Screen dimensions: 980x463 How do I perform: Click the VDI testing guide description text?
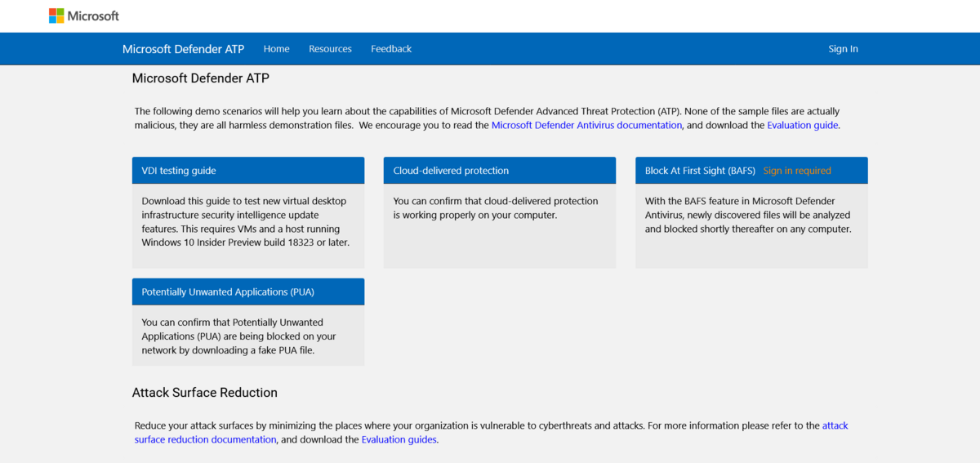click(x=246, y=221)
